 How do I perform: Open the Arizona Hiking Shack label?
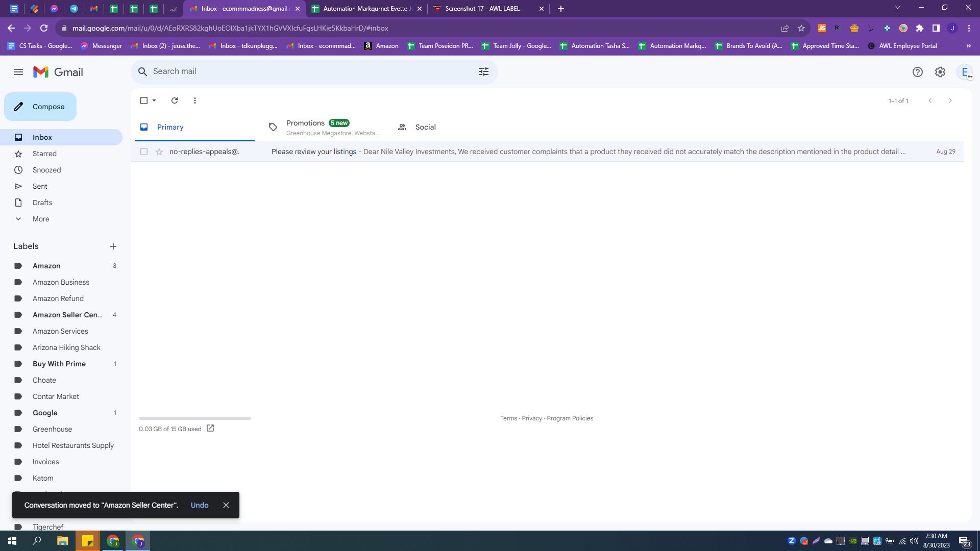pos(61,347)
